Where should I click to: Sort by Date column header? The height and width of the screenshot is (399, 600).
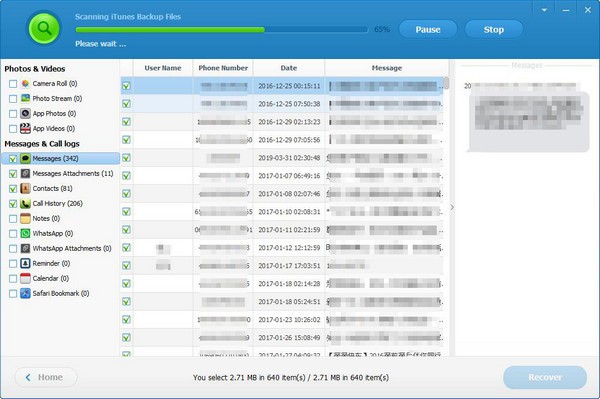(289, 68)
